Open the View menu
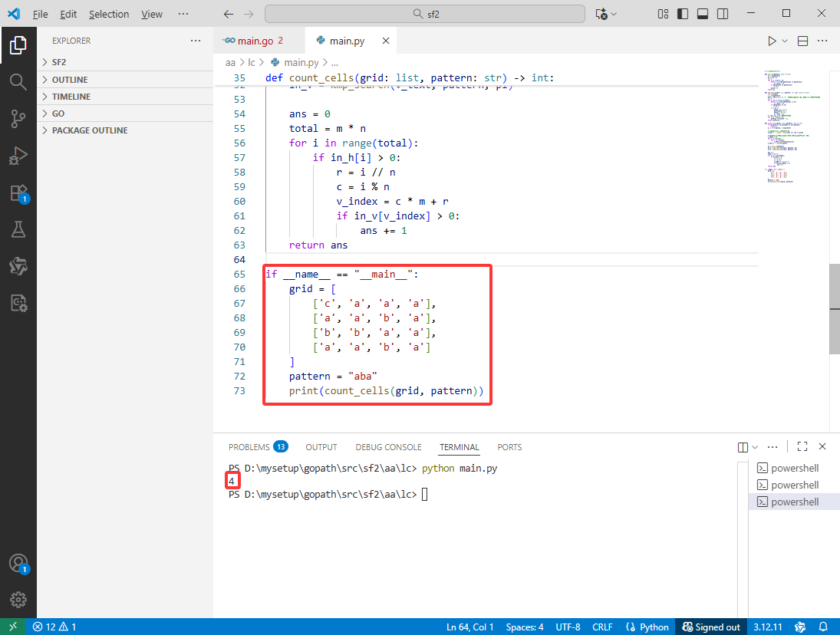840x635 pixels. (x=152, y=14)
